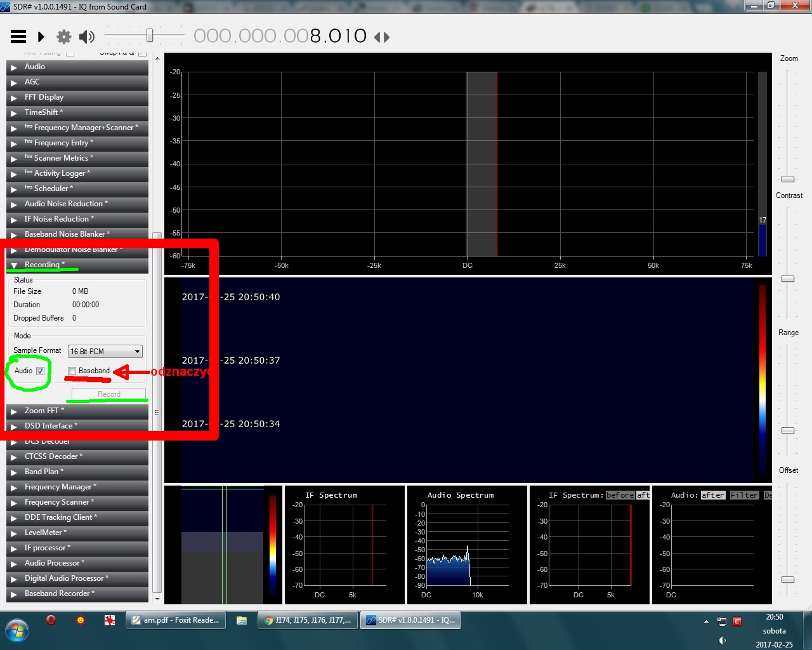Expand the Zoom FFT section
812x650 pixels.
point(77,411)
